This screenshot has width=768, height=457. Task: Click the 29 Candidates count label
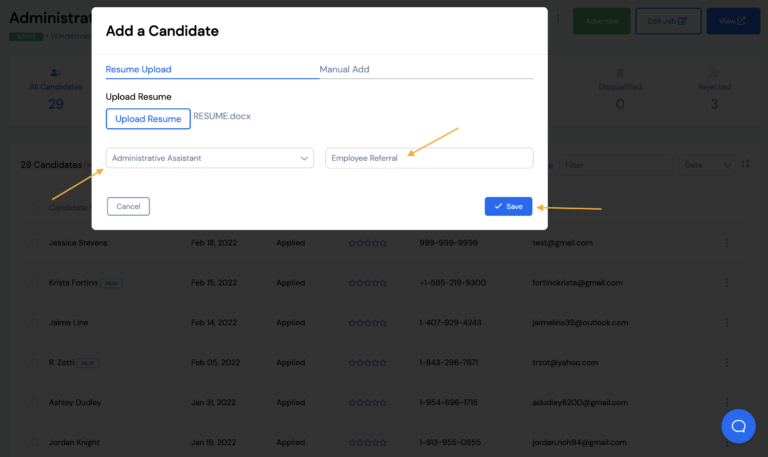pos(51,165)
